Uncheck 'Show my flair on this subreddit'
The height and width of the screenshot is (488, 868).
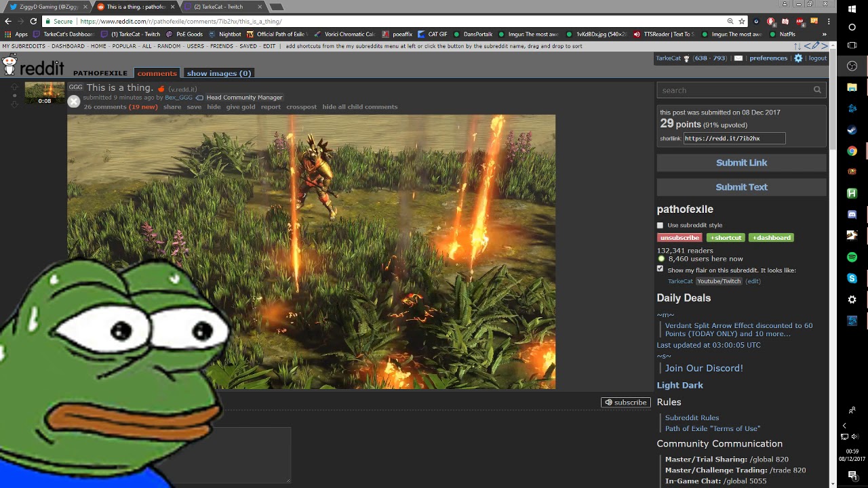[x=660, y=269]
